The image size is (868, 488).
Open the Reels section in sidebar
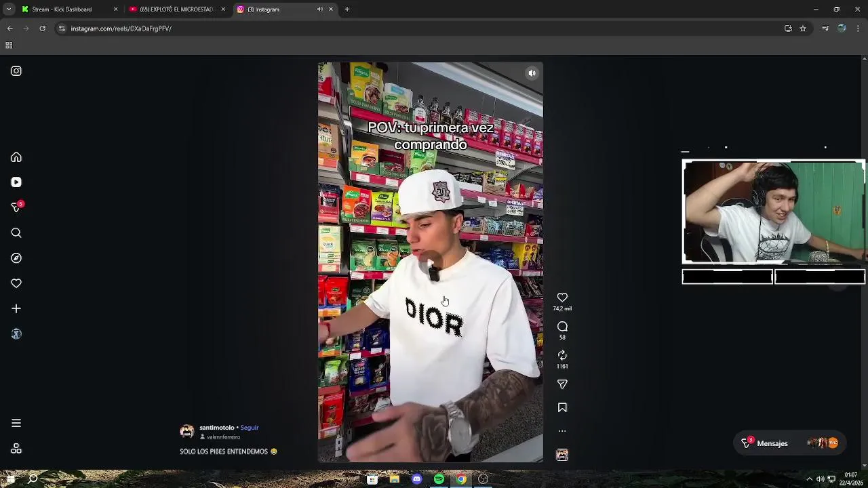click(16, 182)
